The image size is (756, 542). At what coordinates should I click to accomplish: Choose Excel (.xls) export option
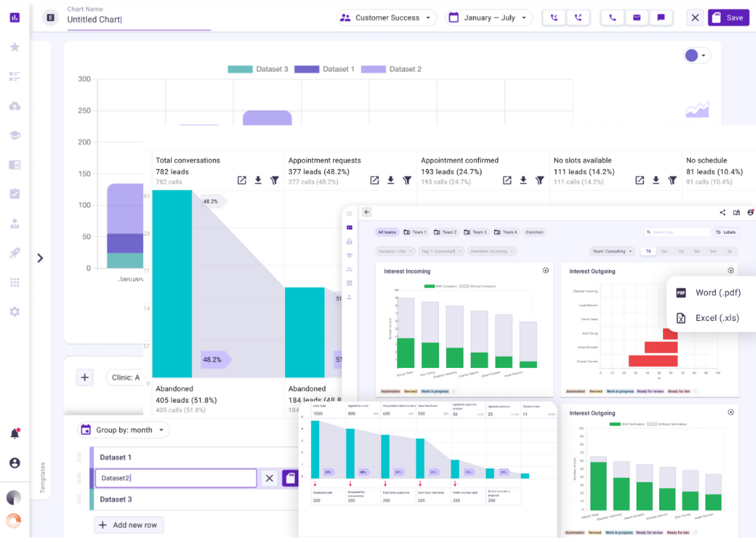(708, 318)
